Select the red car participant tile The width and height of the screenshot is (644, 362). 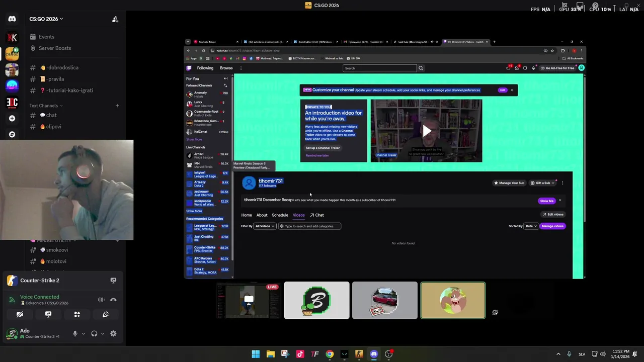click(385, 300)
